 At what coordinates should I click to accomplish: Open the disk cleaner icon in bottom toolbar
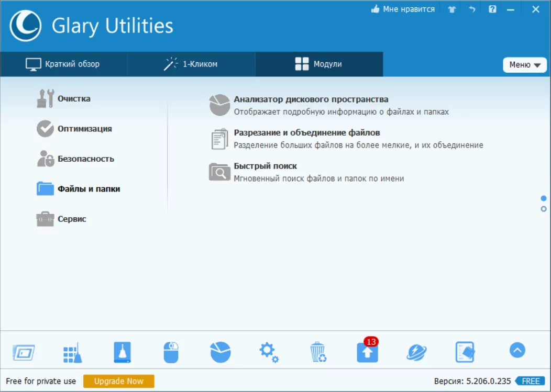click(x=122, y=352)
